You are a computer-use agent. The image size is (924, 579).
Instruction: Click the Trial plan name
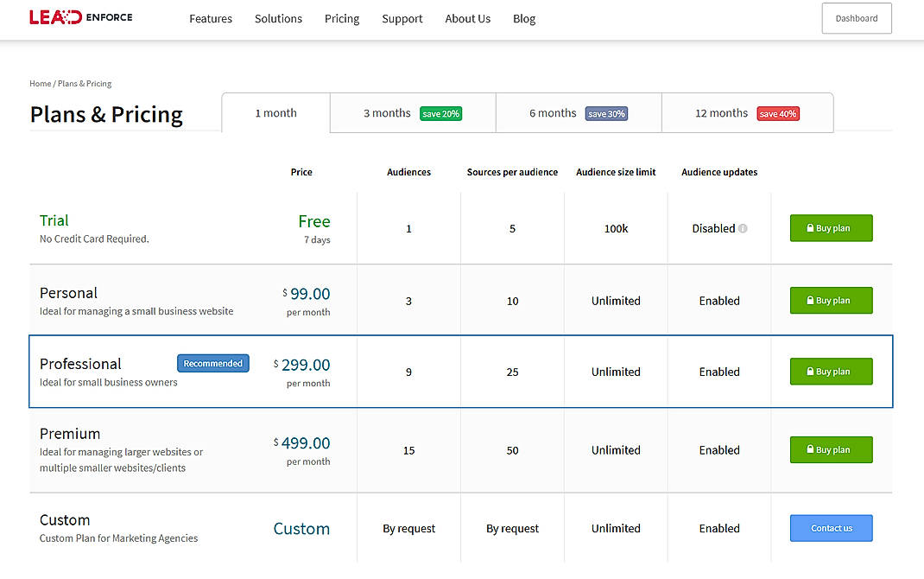54,220
